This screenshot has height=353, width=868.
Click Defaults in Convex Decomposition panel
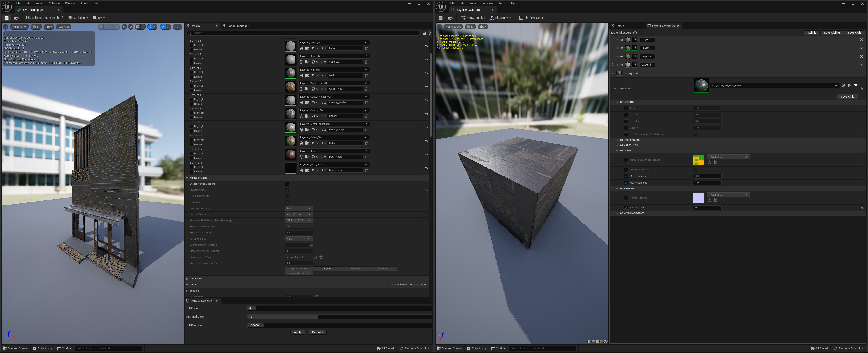pyautogui.click(x=317, y=332)
